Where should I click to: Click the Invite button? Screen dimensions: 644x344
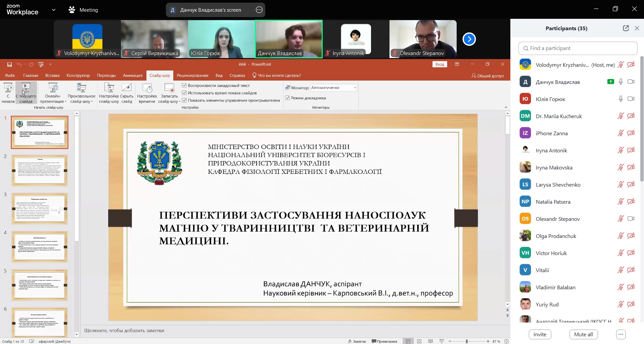pos(540,334)
